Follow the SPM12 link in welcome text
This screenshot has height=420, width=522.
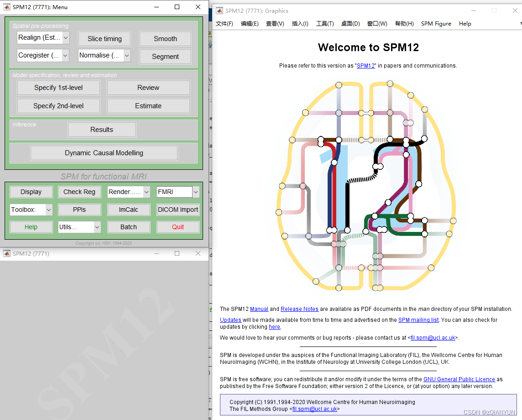pyautogui.click(x=366, y=66)
